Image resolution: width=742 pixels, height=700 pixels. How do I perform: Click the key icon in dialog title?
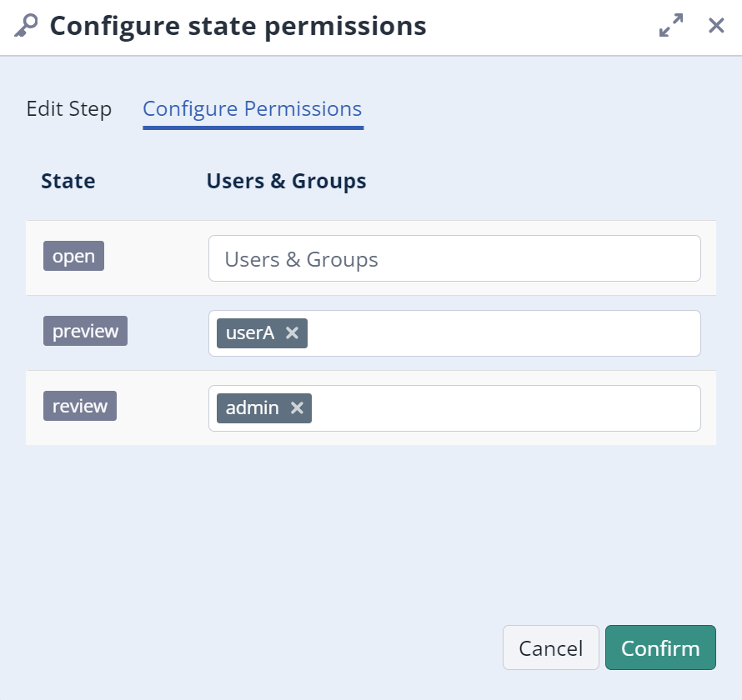(x=26, y=27)
